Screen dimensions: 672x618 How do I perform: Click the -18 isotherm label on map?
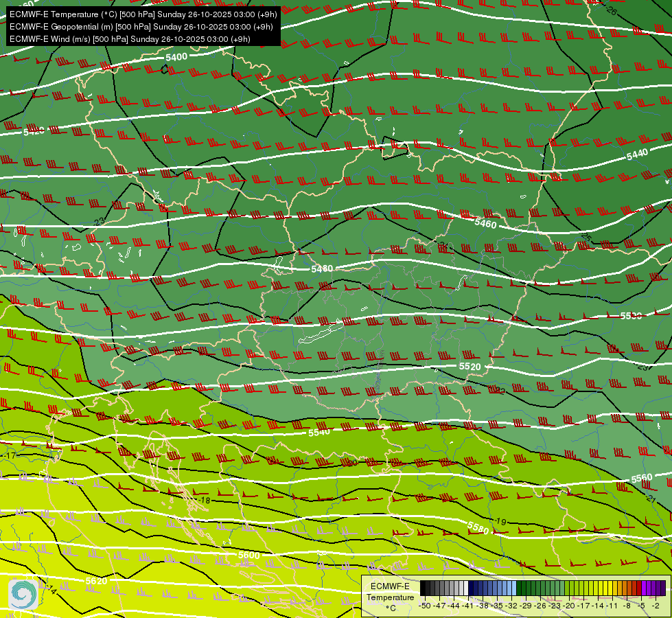(205, 500)
